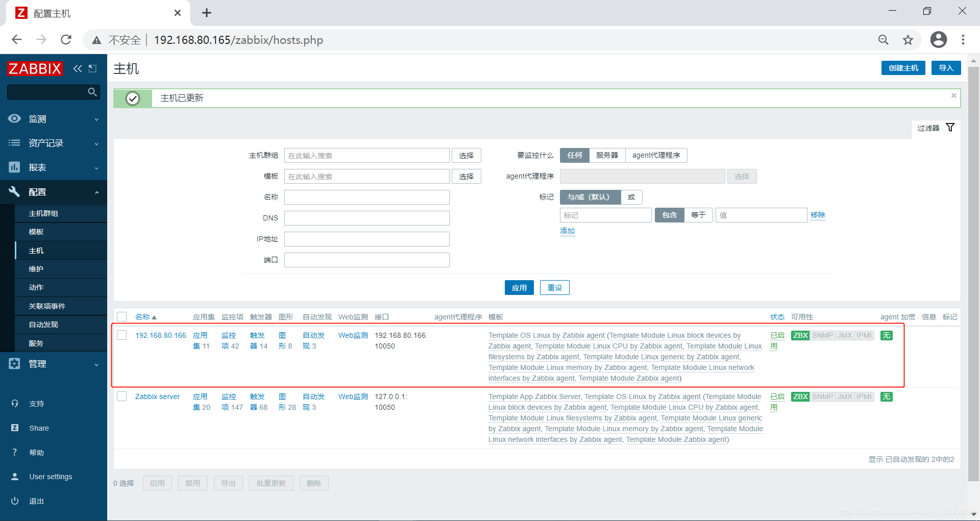Click 移除 tag link
Screen dimensions: 980x521
[x=818, y=215]
